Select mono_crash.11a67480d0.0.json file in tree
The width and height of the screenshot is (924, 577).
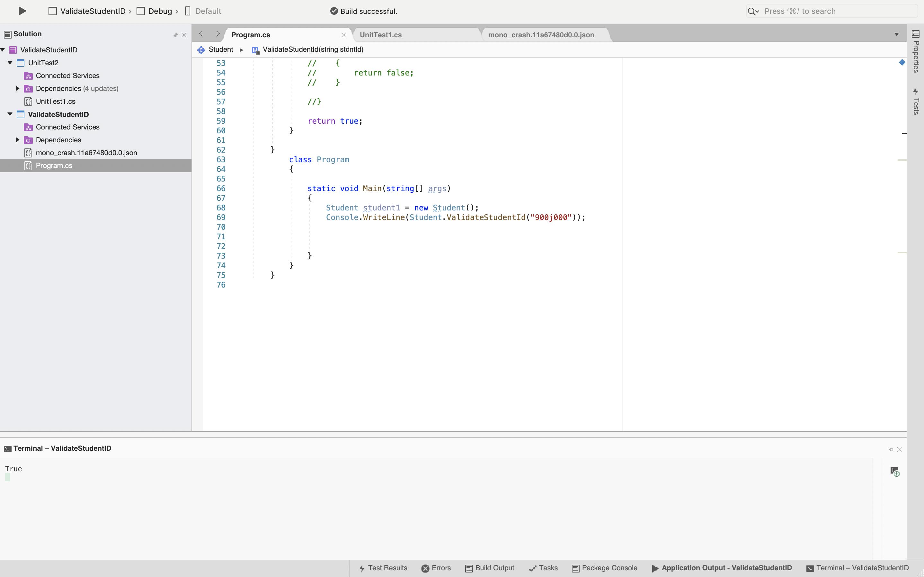[x=86, y=152]
